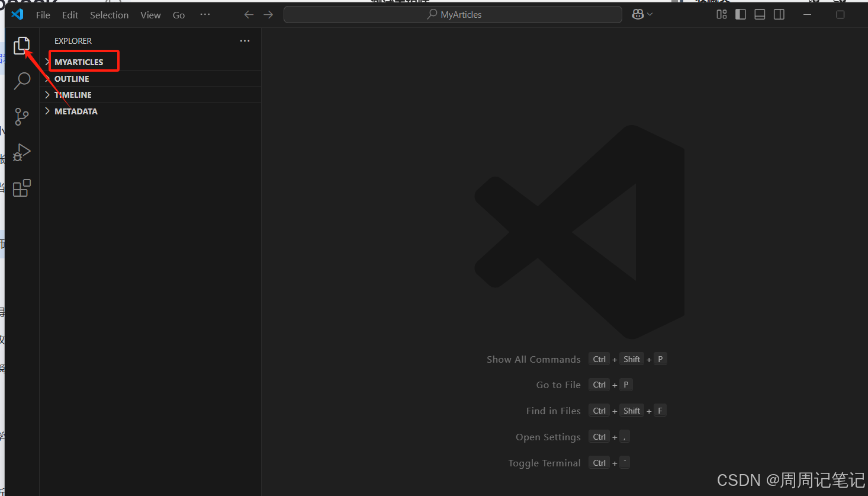
Task: Open the Copilot dropdown chevron
Action: click(x=650, y=14)
